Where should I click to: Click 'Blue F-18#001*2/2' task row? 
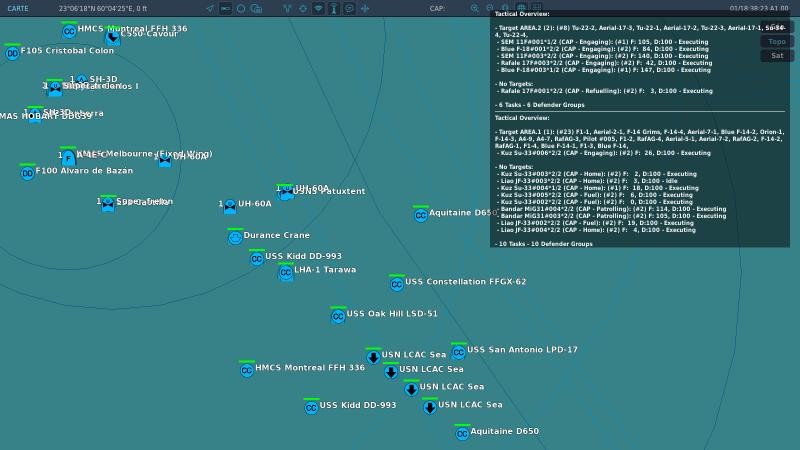[x=604, y=49]
